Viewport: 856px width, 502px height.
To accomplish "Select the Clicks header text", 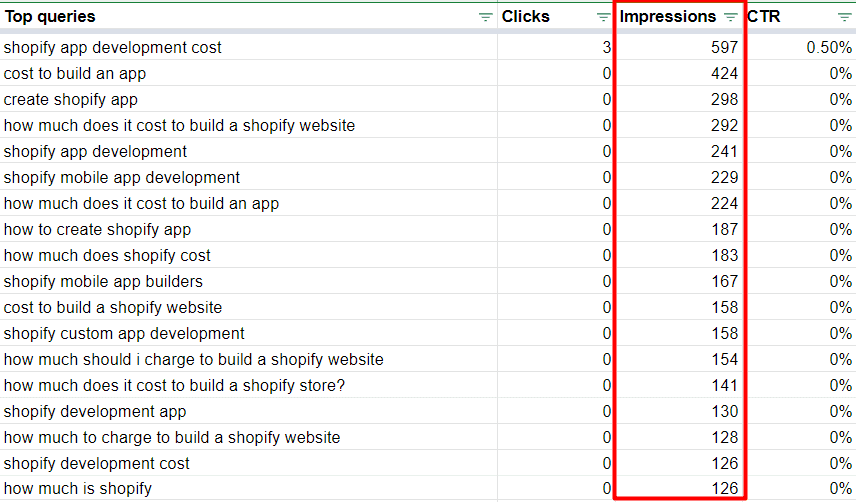I will click(x=526, y=17).
